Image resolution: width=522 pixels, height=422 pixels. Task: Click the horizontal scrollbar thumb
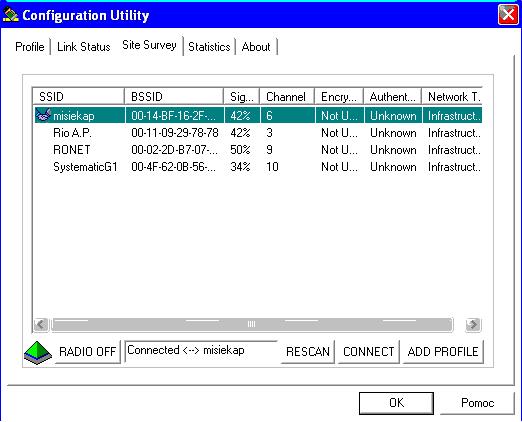[252, 324]
